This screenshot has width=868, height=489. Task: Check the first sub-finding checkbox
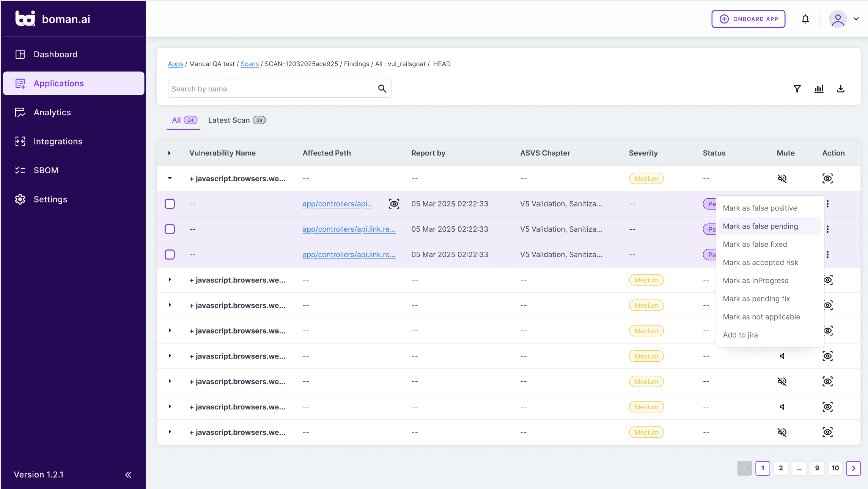point(170,204)
